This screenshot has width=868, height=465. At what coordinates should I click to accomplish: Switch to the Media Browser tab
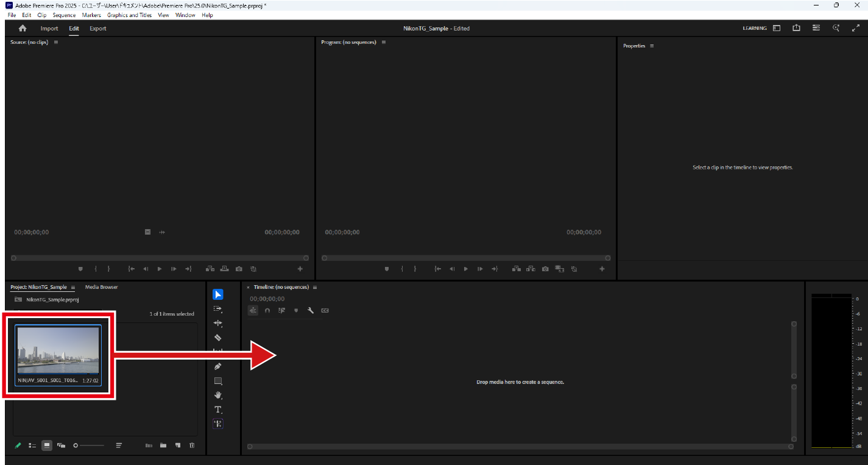point(101,287)
